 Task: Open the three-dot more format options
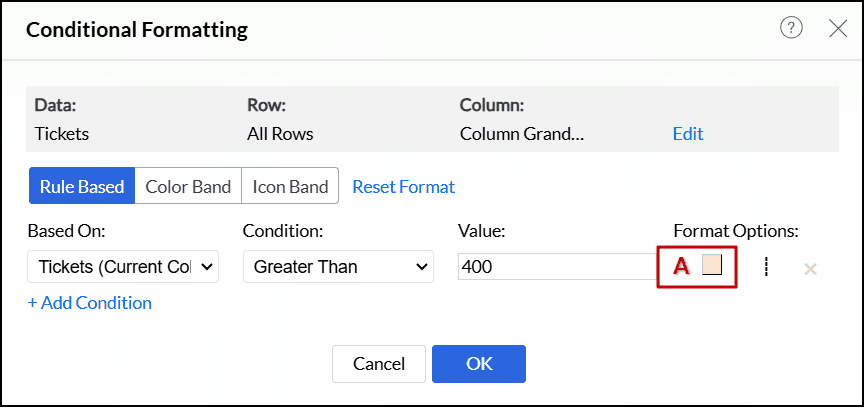point(765,267)
